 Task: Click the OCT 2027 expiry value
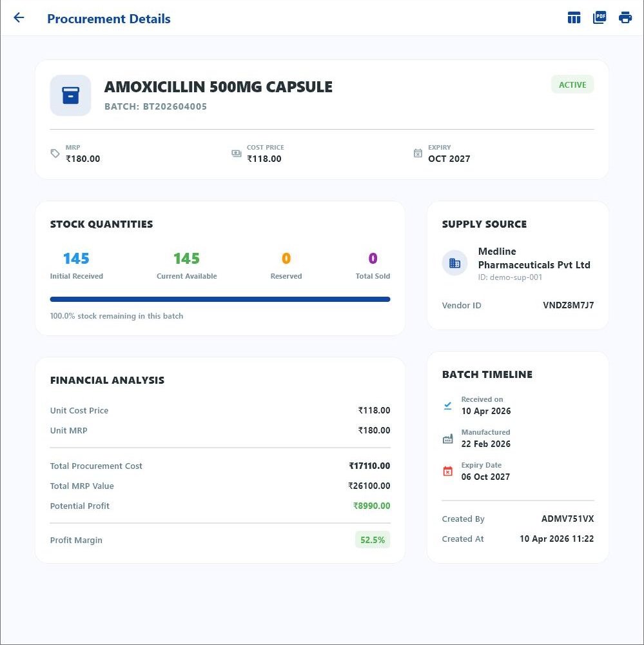pos(449,159)
